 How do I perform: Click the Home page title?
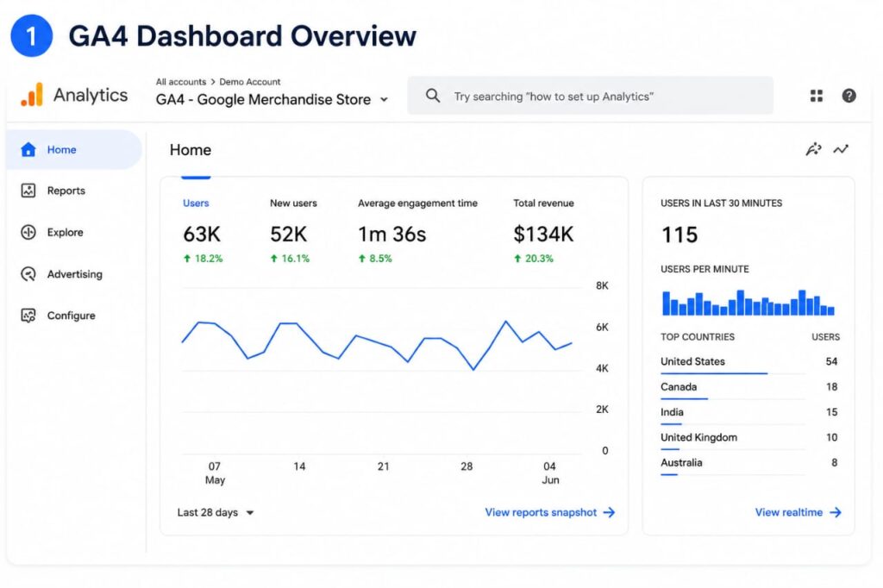tap(191, 150)
